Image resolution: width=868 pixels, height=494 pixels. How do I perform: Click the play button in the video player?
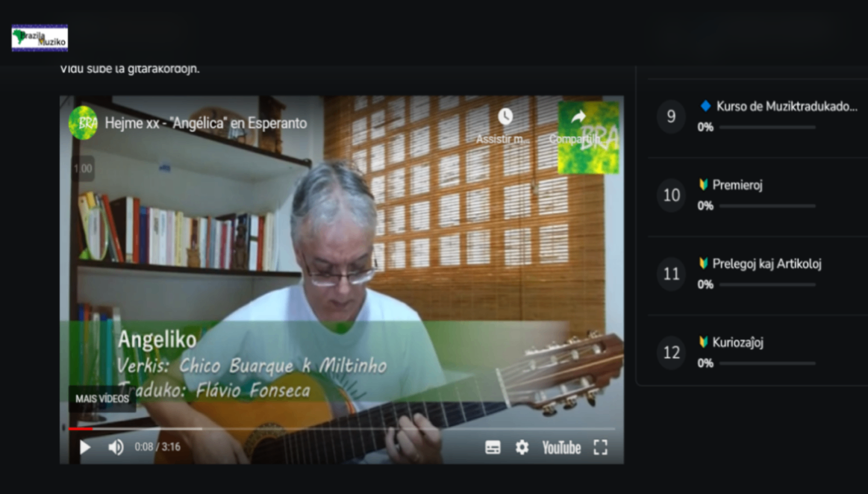(x=85, y=447)
